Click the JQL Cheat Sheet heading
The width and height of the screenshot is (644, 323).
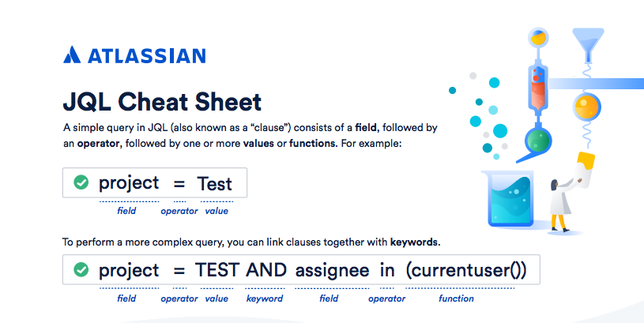pyautogui.click(x=162, y=102)
